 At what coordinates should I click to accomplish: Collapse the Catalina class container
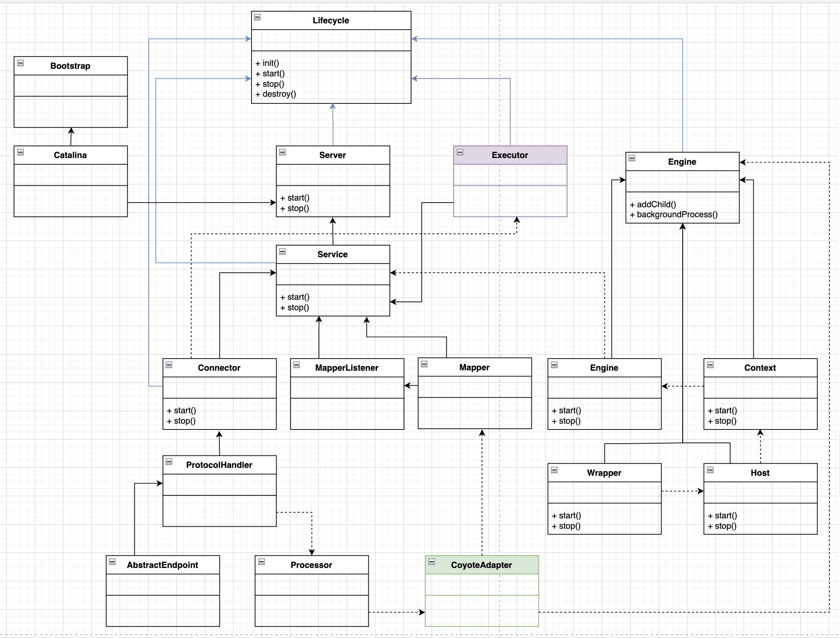[20, 152]
